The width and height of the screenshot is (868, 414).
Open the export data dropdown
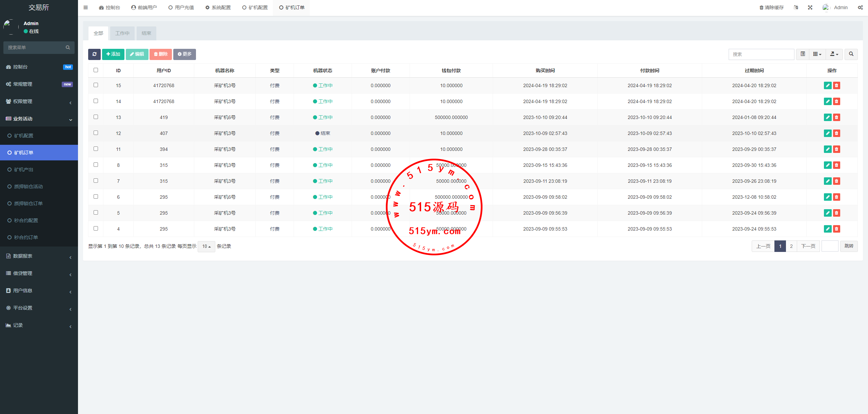834,54
